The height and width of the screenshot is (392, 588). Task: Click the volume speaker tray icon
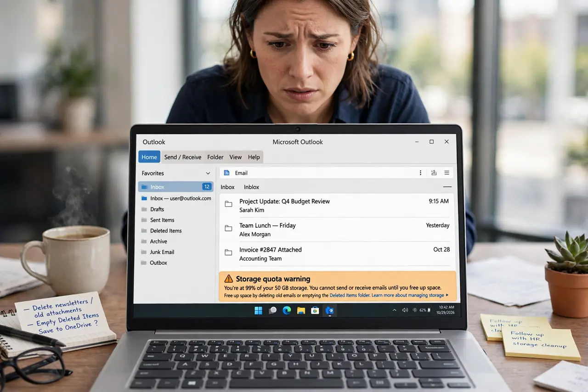click(405, 310)
